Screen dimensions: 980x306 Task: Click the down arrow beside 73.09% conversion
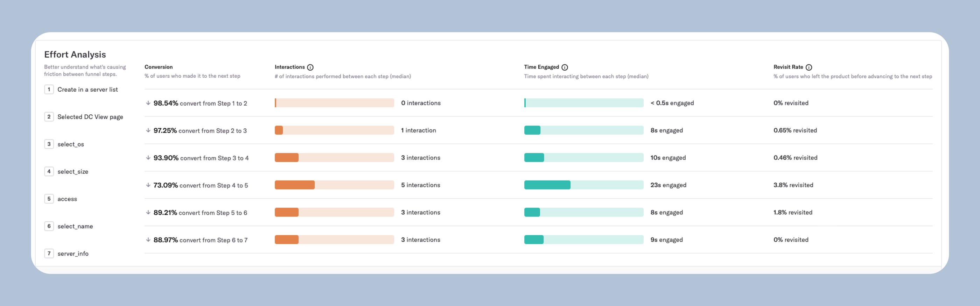pyautogui.click(x=148, y=185)
